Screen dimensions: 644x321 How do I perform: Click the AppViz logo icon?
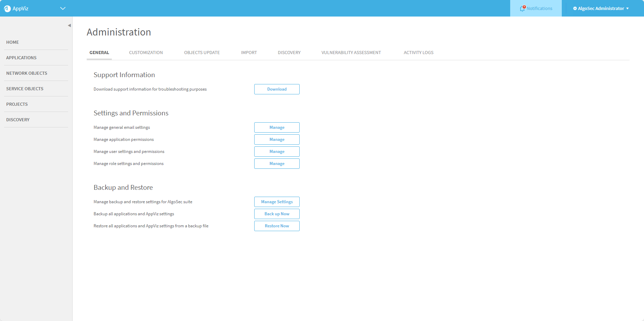(7, 9)
